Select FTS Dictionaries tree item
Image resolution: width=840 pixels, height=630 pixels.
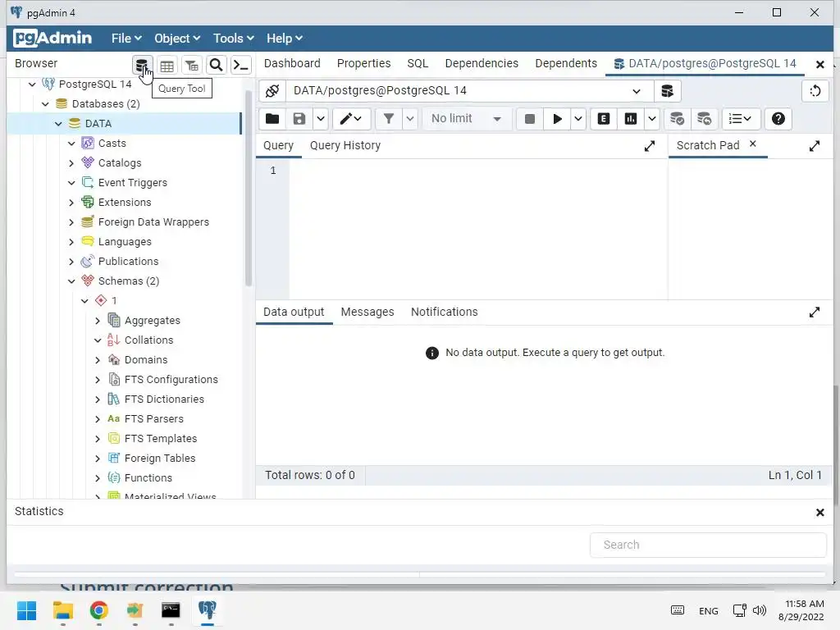[164, 399]
